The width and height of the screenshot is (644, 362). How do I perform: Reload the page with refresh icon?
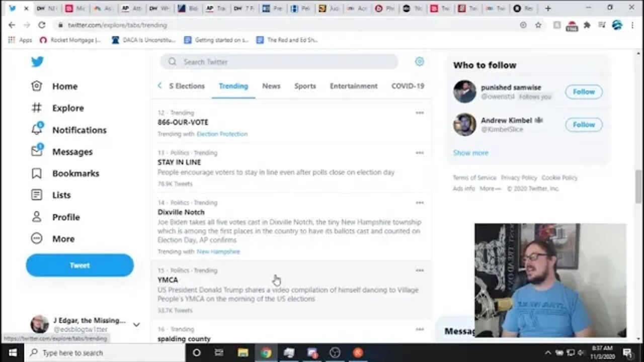tap(42, 25)
